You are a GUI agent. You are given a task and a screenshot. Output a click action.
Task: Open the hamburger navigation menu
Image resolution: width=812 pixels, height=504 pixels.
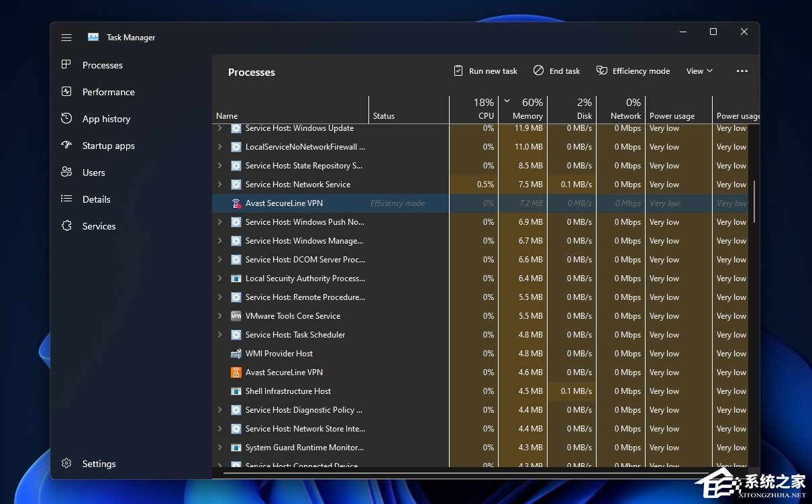tap(66, 38)
